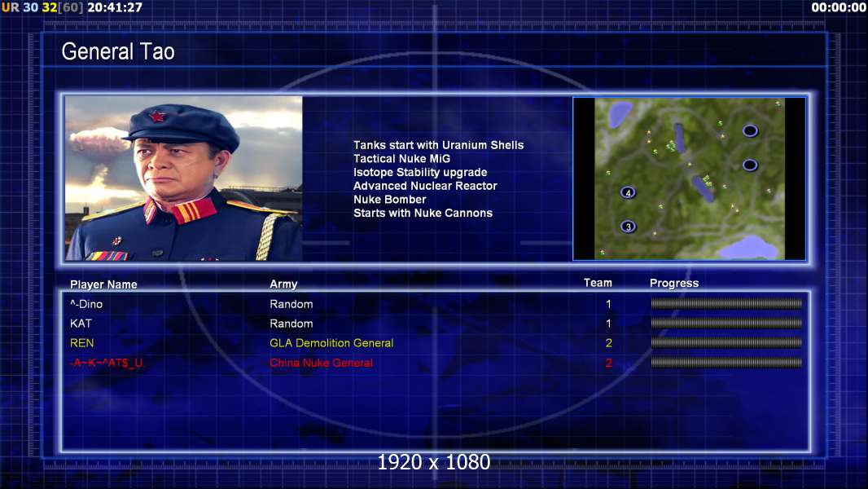This screenshot has height=489, width=868.
Task: Click the Army column header
Action: [x=283, y=284]
